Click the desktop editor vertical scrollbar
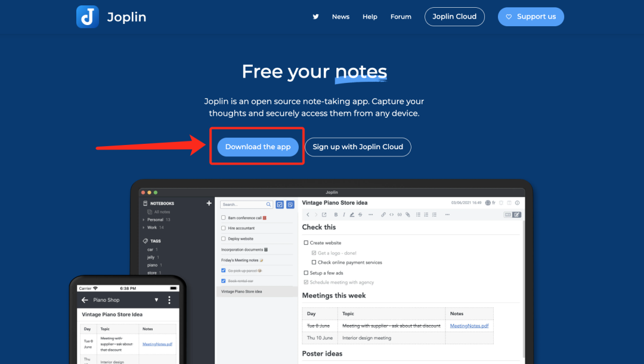Image resolution: width=644 pixels, height=364 pixels. 524,289
